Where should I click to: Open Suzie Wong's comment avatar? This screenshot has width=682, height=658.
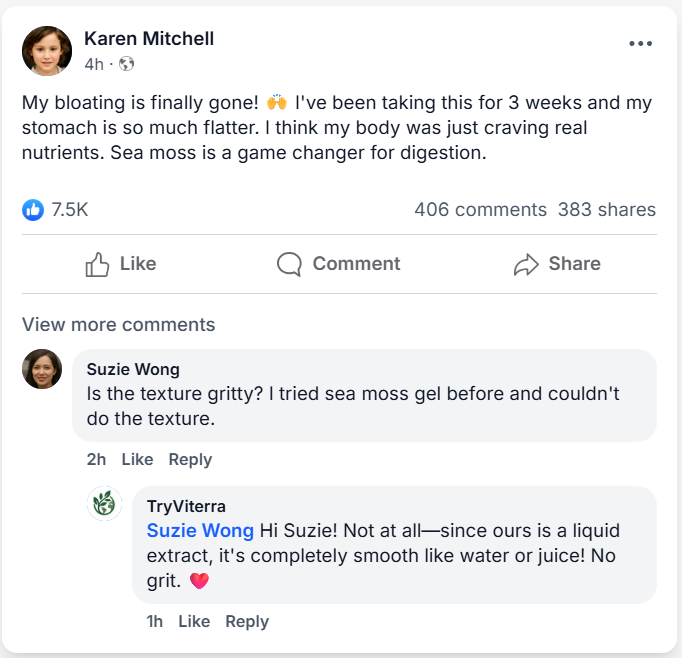pos(42,369)
